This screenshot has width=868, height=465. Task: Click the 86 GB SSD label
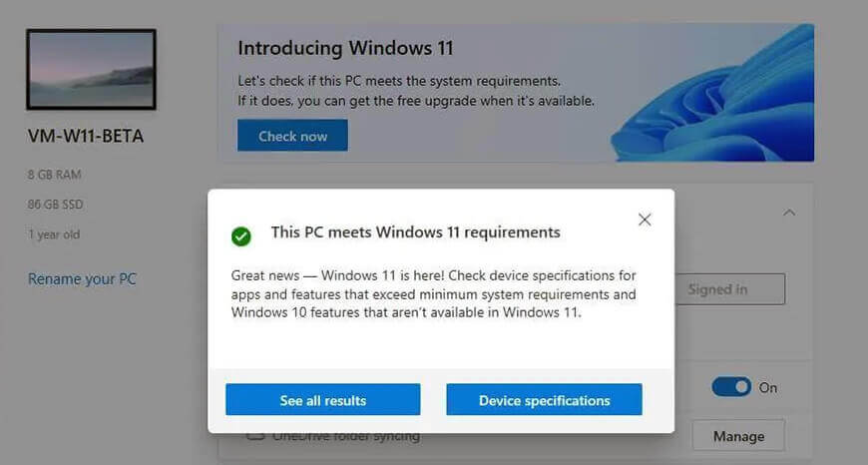click(55, 205)
